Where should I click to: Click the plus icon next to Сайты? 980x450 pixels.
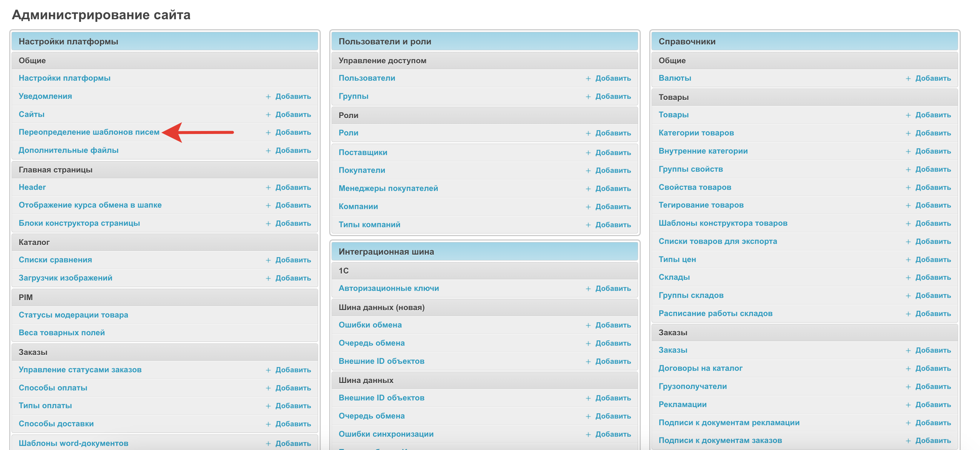point(268,115)
